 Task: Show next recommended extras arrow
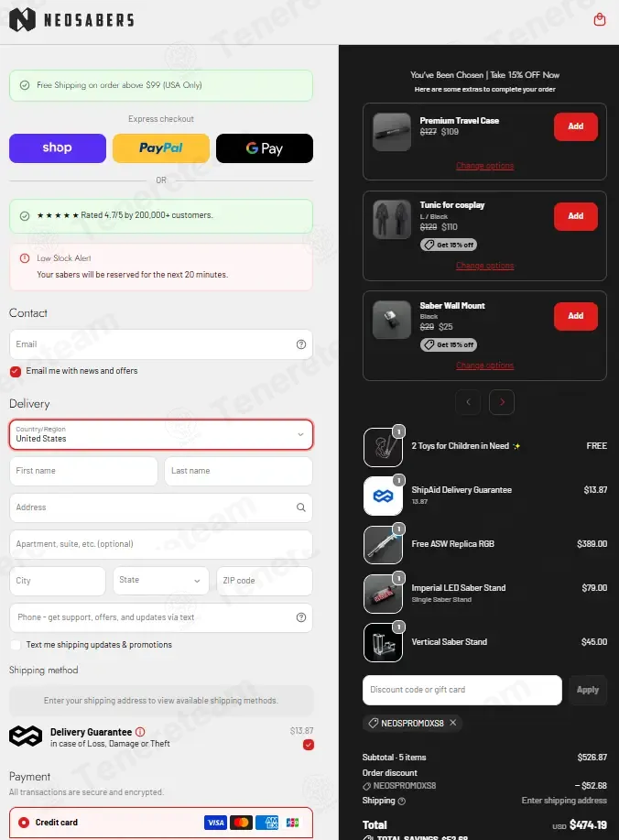pos(502,402)
